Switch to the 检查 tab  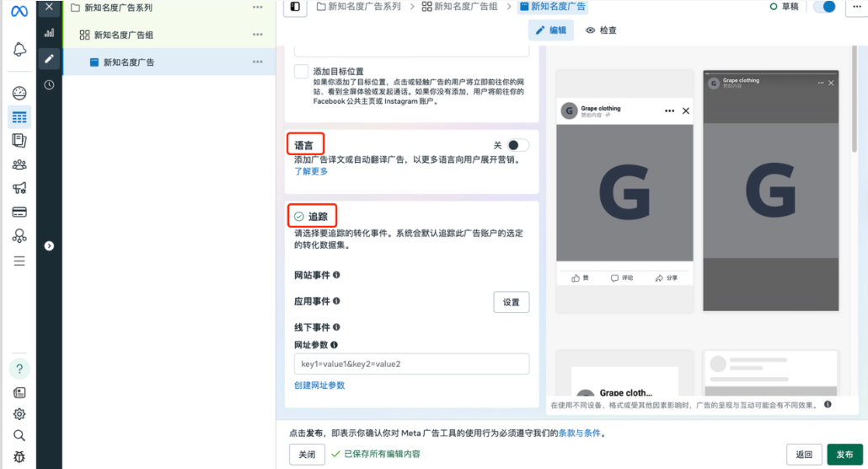tap(601, 30)
